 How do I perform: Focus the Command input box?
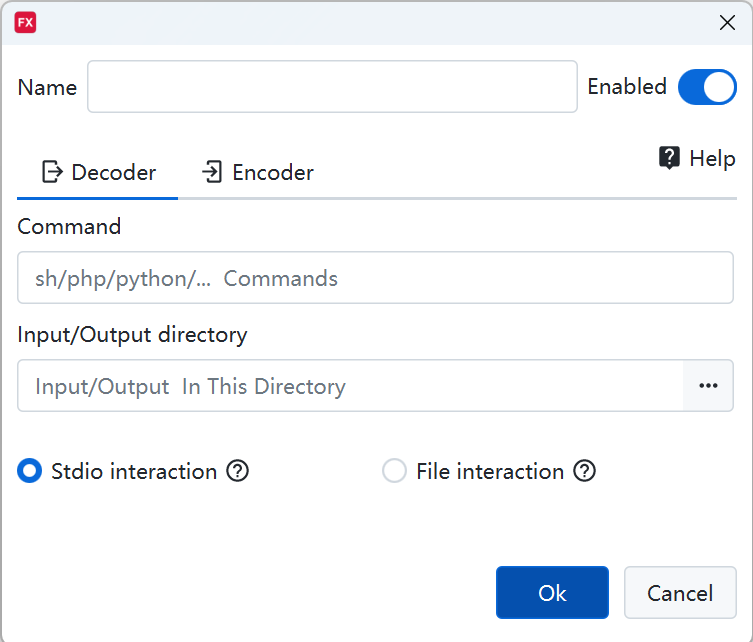point(375,278)
